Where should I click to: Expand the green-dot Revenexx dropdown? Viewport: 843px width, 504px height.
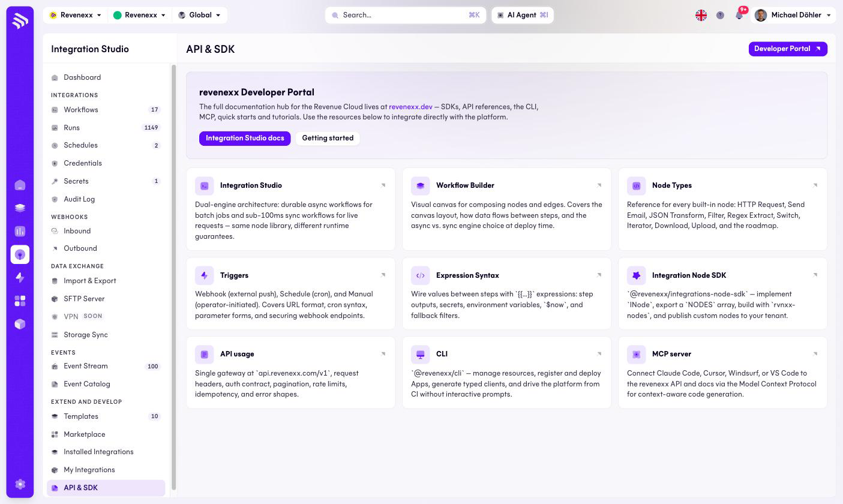pos(139,15)
